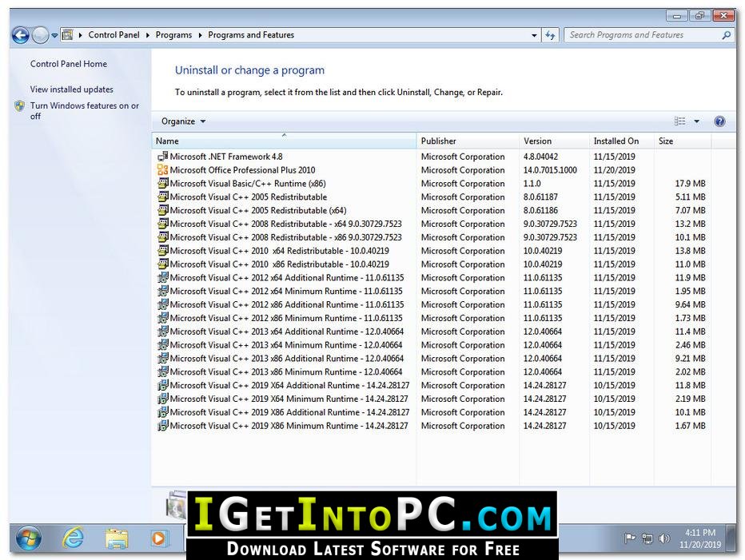Click the Programs breadcrumb

click(x=173, y=34)
